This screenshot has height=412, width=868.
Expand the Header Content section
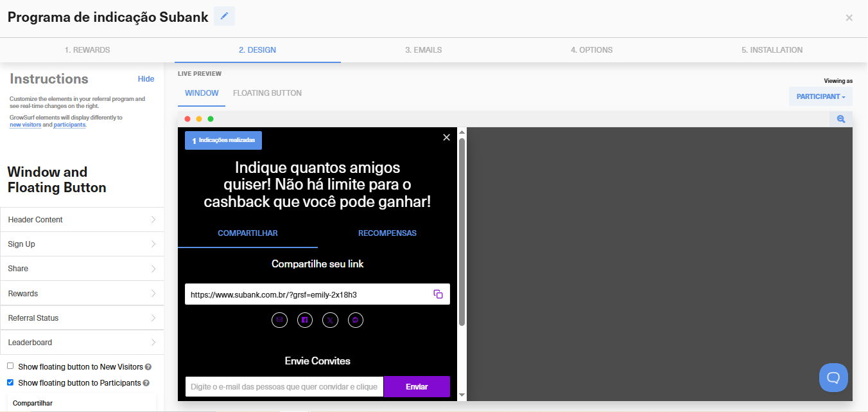point(82,220)
